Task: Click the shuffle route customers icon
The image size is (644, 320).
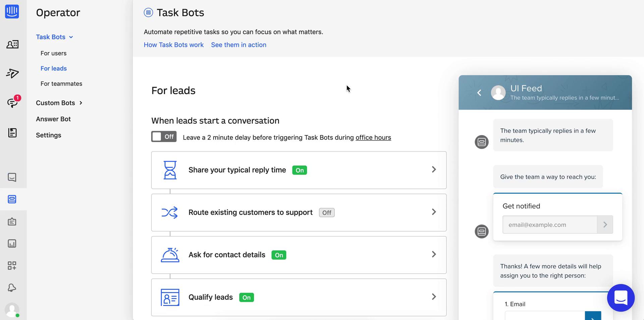Action: 170,212
